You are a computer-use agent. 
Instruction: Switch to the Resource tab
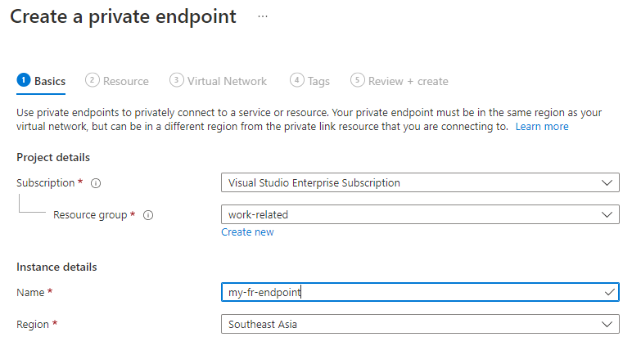pos(126,81)
